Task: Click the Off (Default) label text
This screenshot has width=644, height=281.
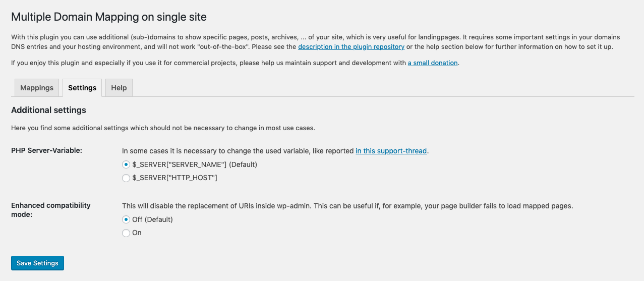Action: [x=152, y=219]
